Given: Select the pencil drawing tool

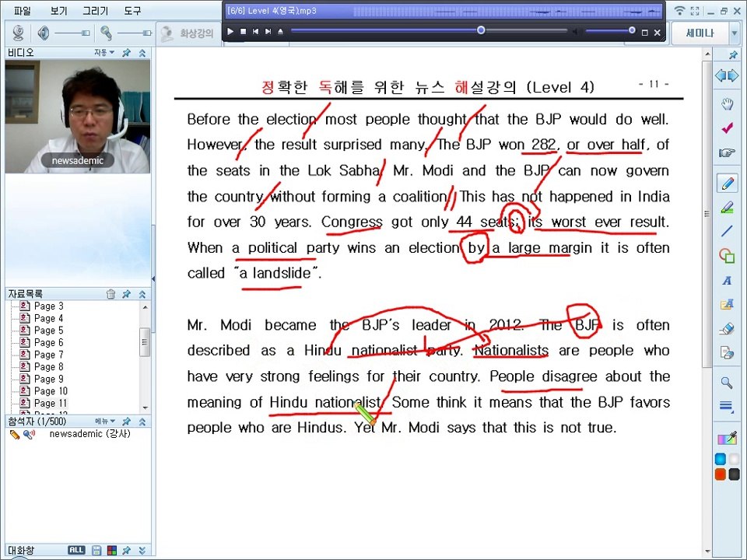Looking at the screenshot, I should pos(727,183).
